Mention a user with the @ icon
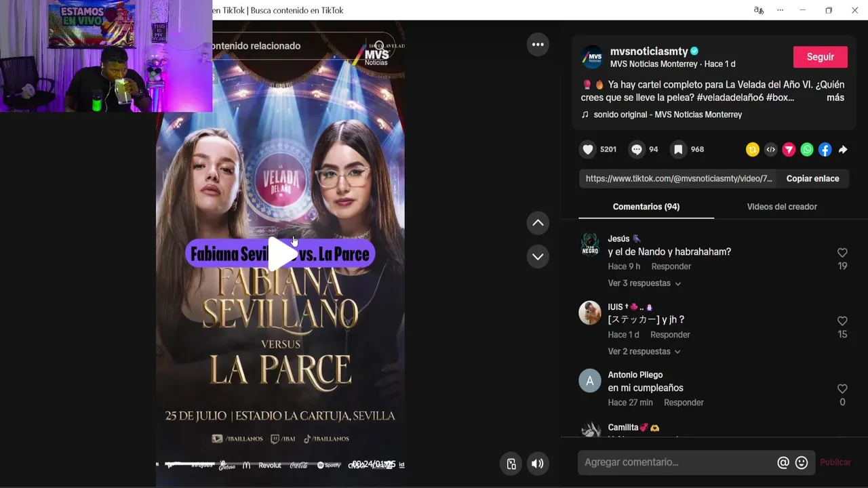Image resolution: width=868 pixels, height=488 pixels. [x=783, y=462]
